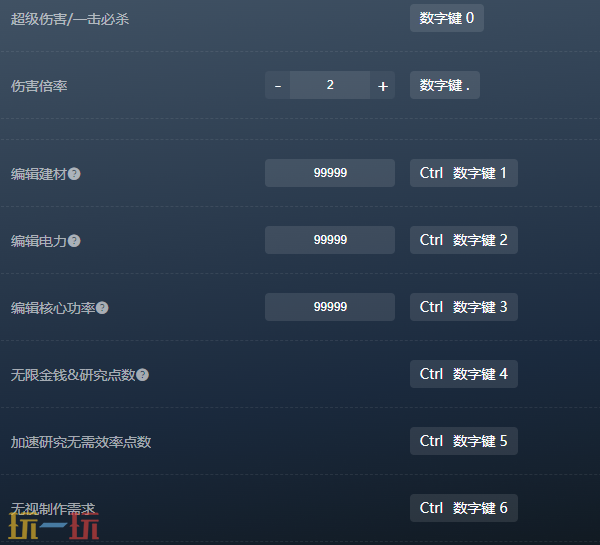600x545 pixels.
Task: Click the Ctrl 数字键 2 hotkey button
Action: click(464, 240)
